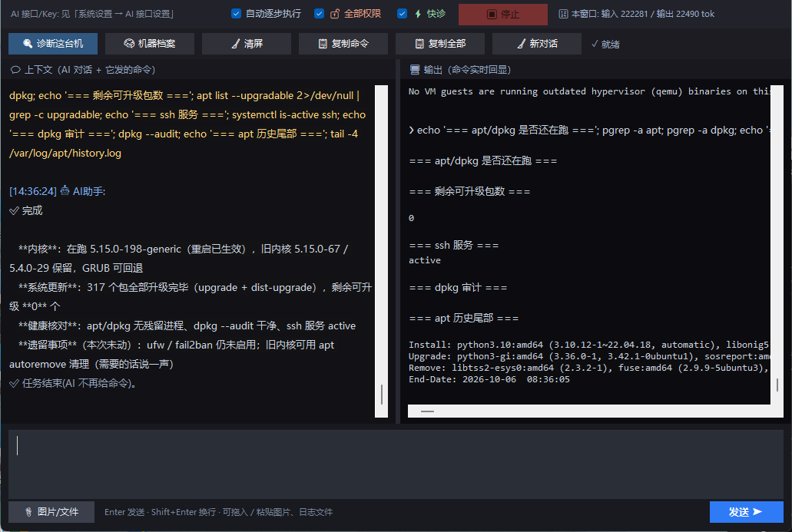Image resolution: width=792 pixels, height=532 pixels.
Task: Click the pen icon in 新对话
Action: tap(522, 44)
